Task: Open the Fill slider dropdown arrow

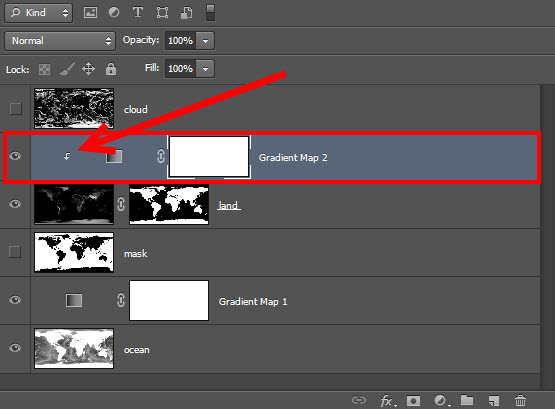Action: click(x=205, y=69)
